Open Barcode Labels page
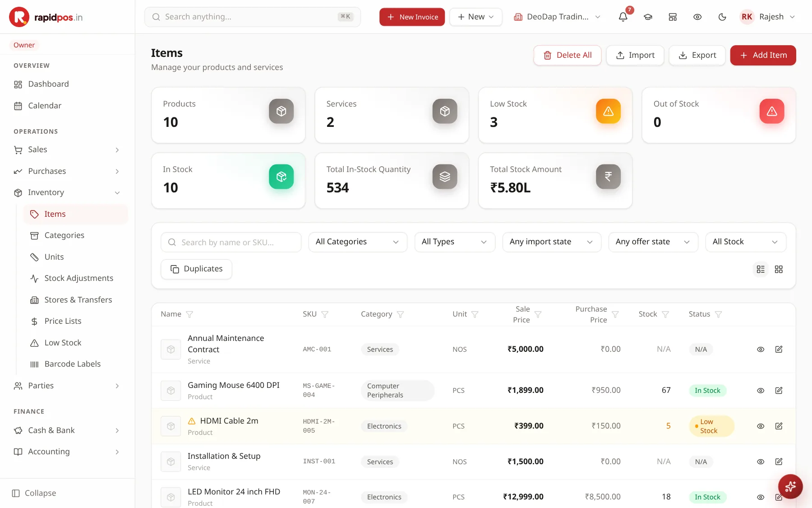812x508 pixels. 76,364
